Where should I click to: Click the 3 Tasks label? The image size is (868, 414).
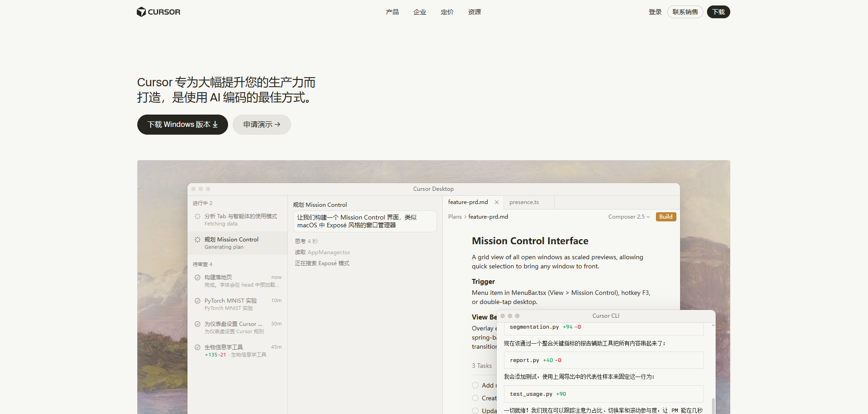482,366
